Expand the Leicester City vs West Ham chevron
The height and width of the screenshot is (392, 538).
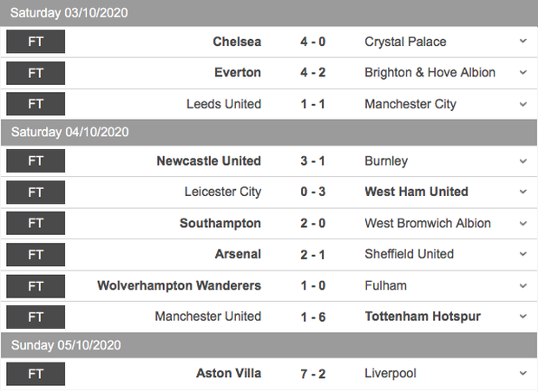pyautogui.click(x=523, y=192)
